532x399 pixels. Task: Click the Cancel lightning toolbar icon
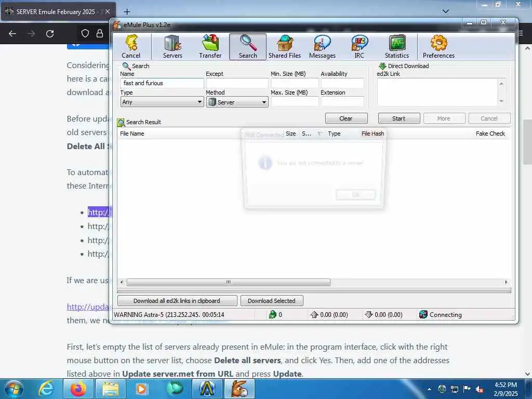click(131, 47)
